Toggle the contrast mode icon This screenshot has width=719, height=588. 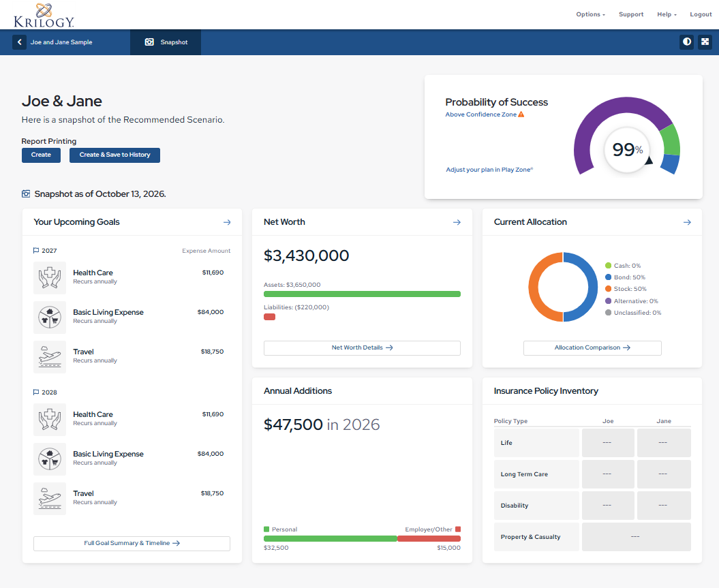[x=686, y=42]
